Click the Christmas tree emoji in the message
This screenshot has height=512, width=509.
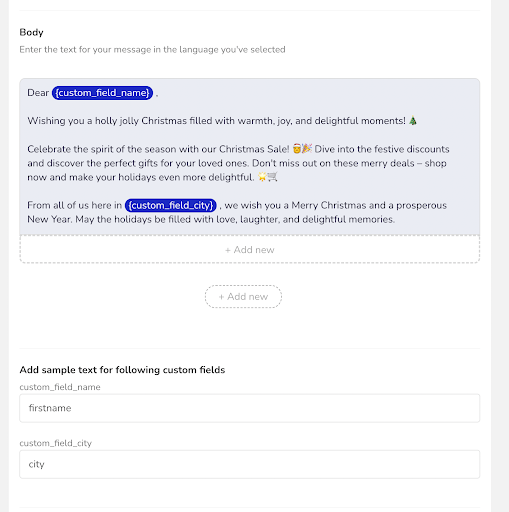[413, 120]
